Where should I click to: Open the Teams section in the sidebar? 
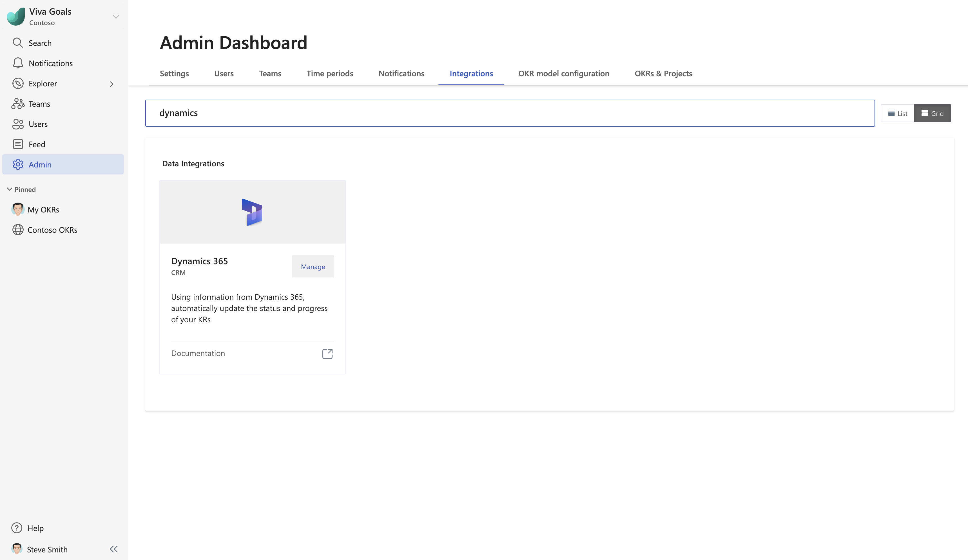(x=39, y=104)
